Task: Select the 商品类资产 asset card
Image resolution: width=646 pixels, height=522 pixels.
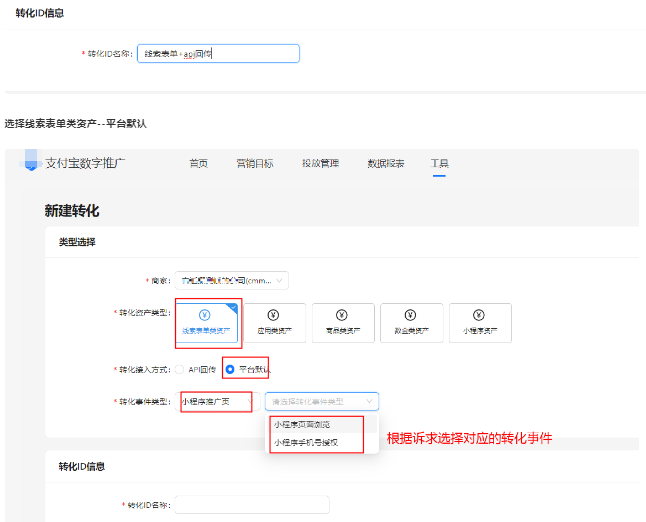Action: pos(343,323)
